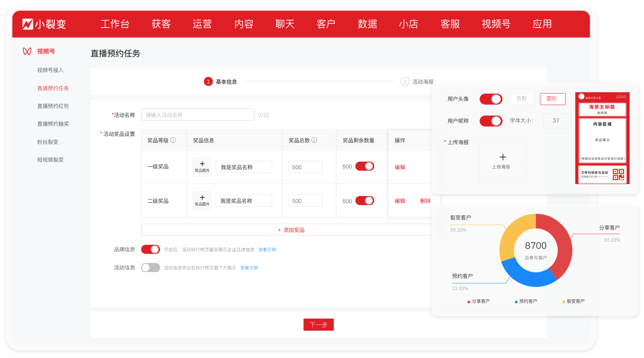Open 运营 in top navigation

point(202,24)
